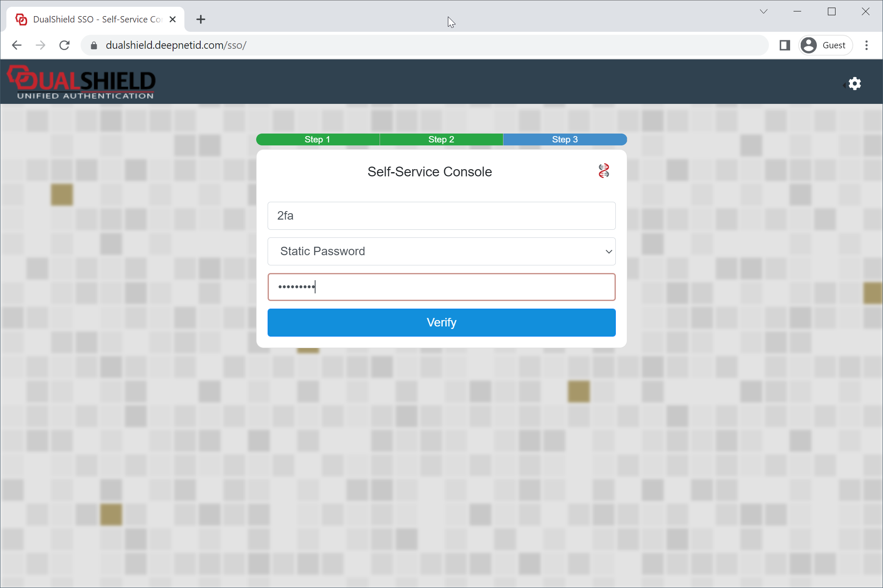The width and height of the screenshot is (883, 588).
Task: Click browser back arrow
Action: [17, 45]
